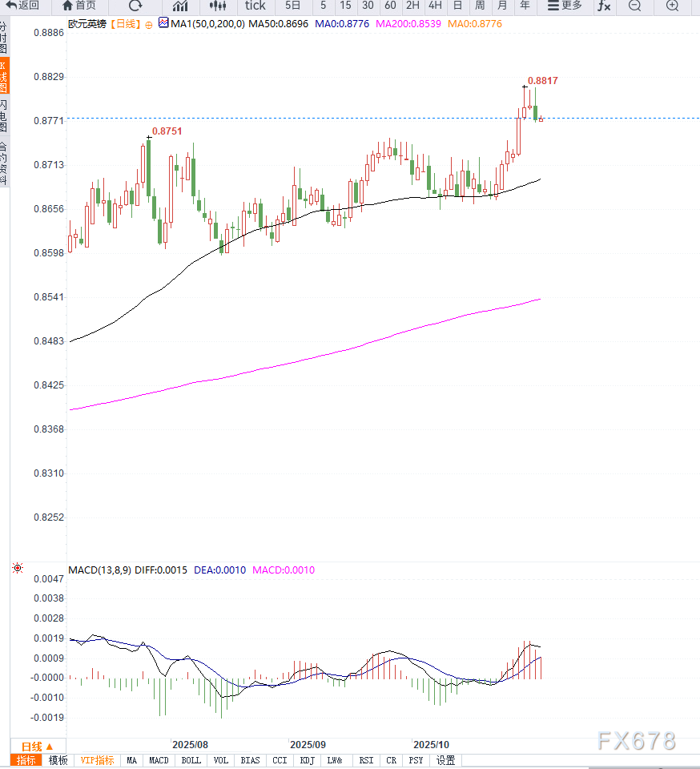Viewport: 700px width, 769px height.
Task: Open the fx formula tool
Action: tap(604, 6)
